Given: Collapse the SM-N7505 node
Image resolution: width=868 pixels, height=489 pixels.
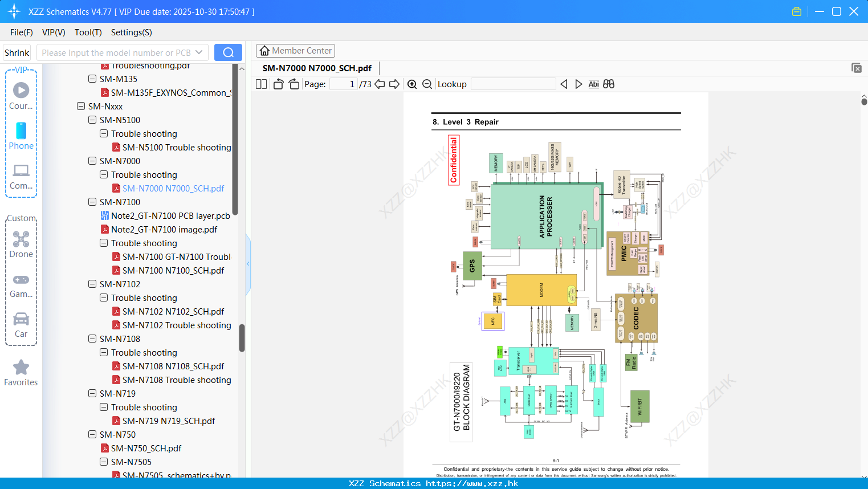Looking at the screenshot, I should point(104,462).
